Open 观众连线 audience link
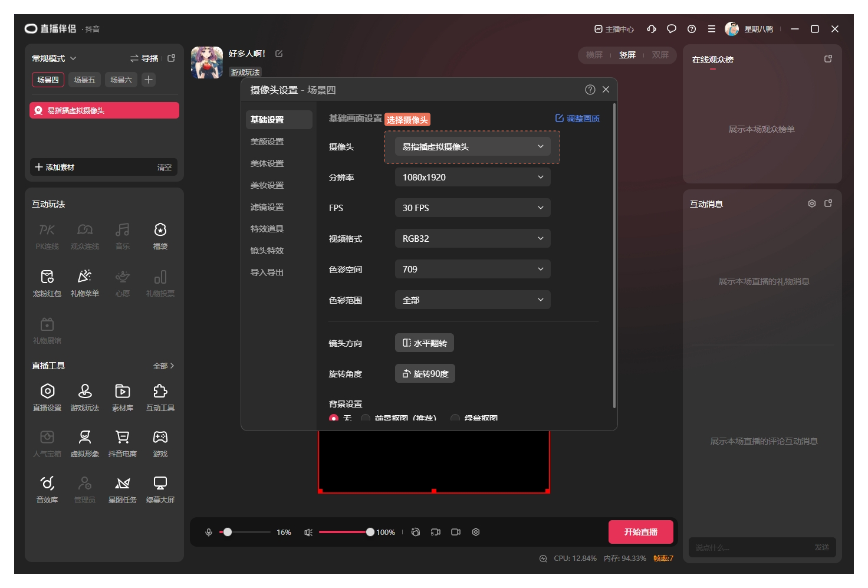 (x=85, y=236)
